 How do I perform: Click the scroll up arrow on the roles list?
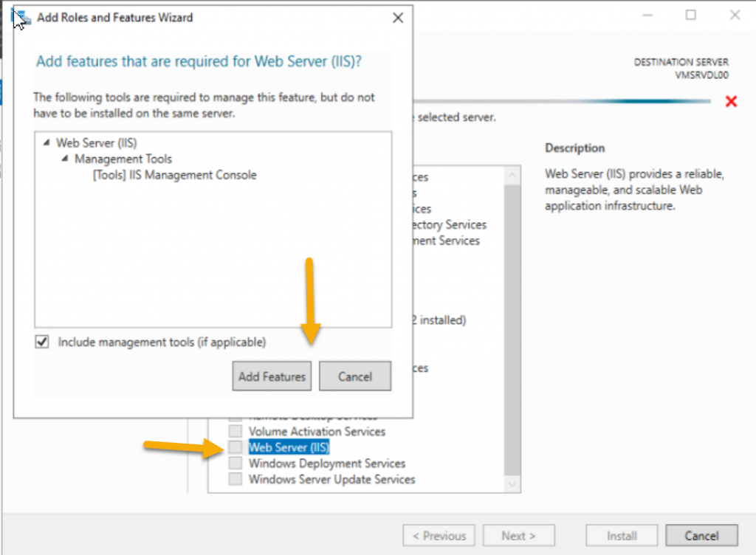click(513, 174)
